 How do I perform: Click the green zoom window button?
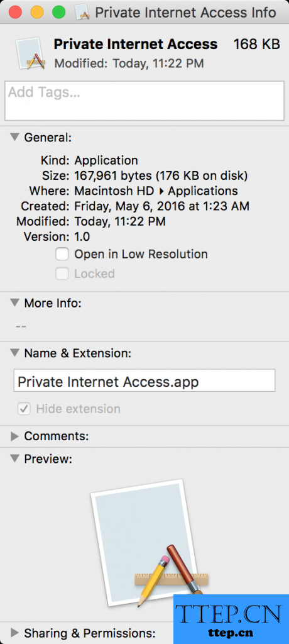click(x=58, y=13)
